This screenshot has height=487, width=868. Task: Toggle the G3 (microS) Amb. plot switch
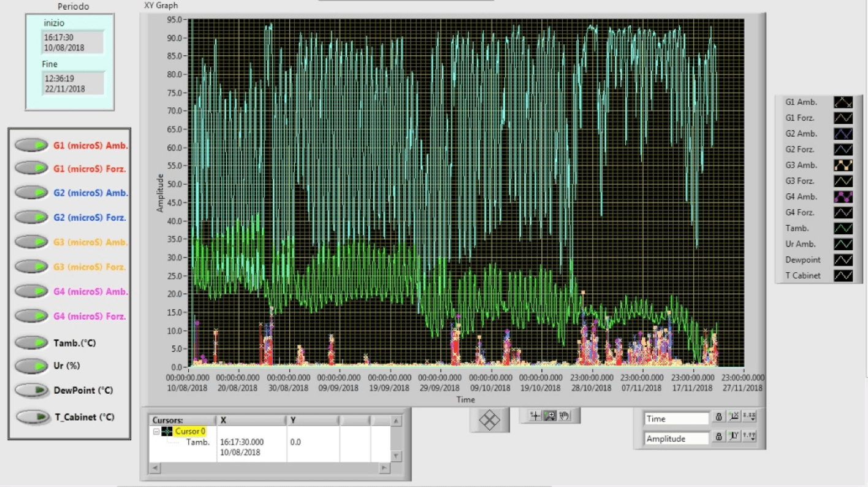click(31, 242)
